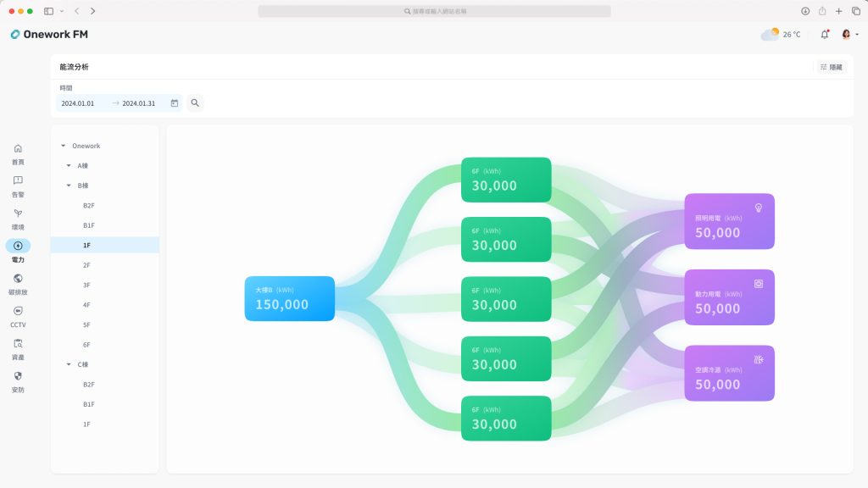Collapse the B棟 building node
The height and width of the screenshot is (488, 868).
pos(69,186)
